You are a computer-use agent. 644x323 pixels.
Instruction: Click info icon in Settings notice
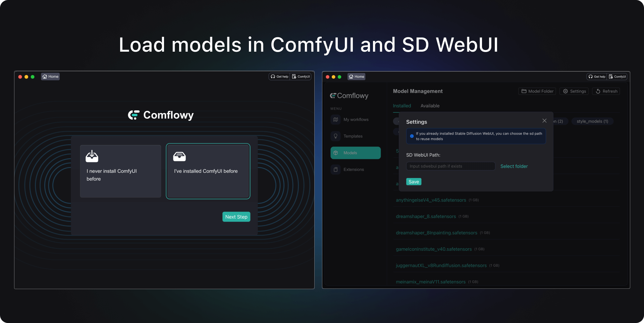click(412, 136)
